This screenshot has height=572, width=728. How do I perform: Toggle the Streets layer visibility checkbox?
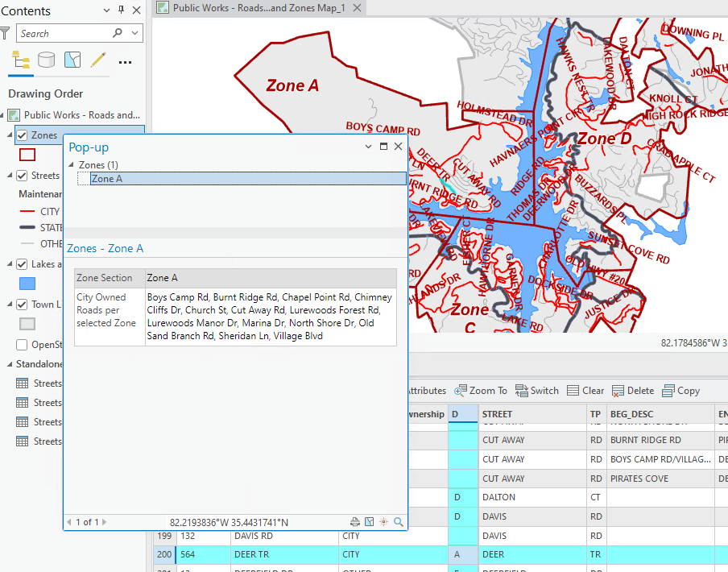point(23,176)
